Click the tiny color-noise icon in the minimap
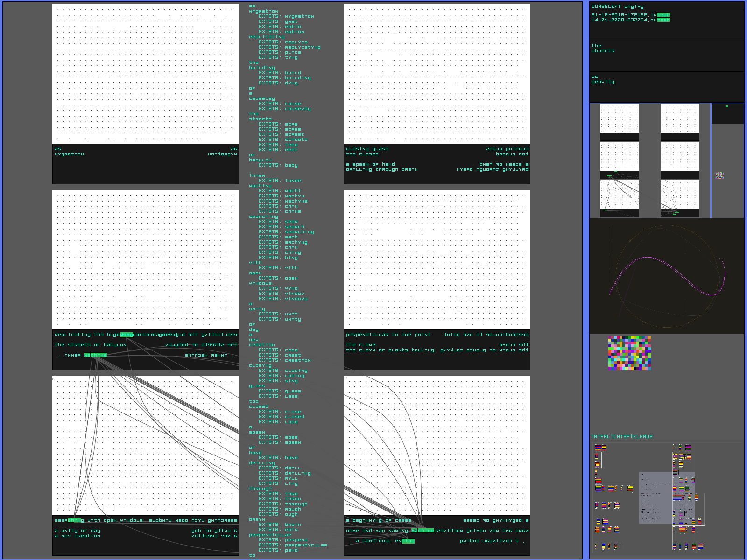This screenshot has height=560, width=747. 719,176
